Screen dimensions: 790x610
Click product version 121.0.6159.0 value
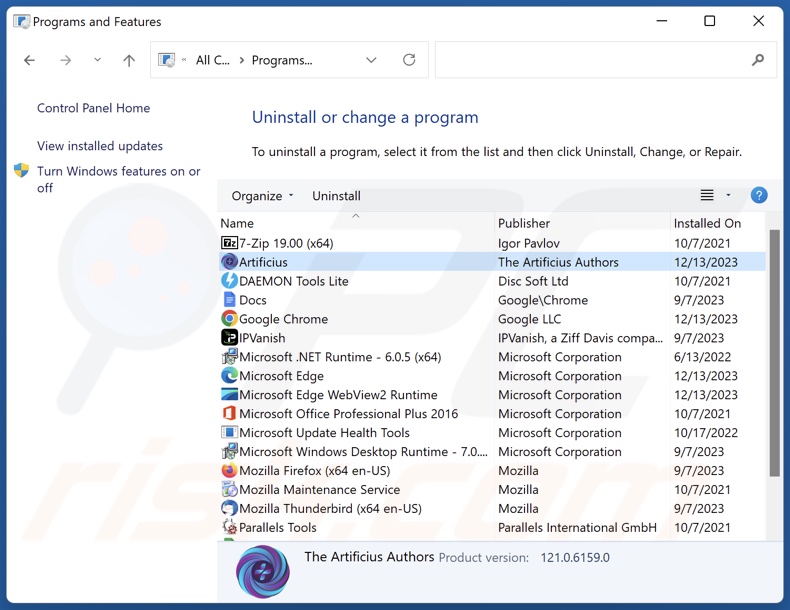(x=575, y=558)
